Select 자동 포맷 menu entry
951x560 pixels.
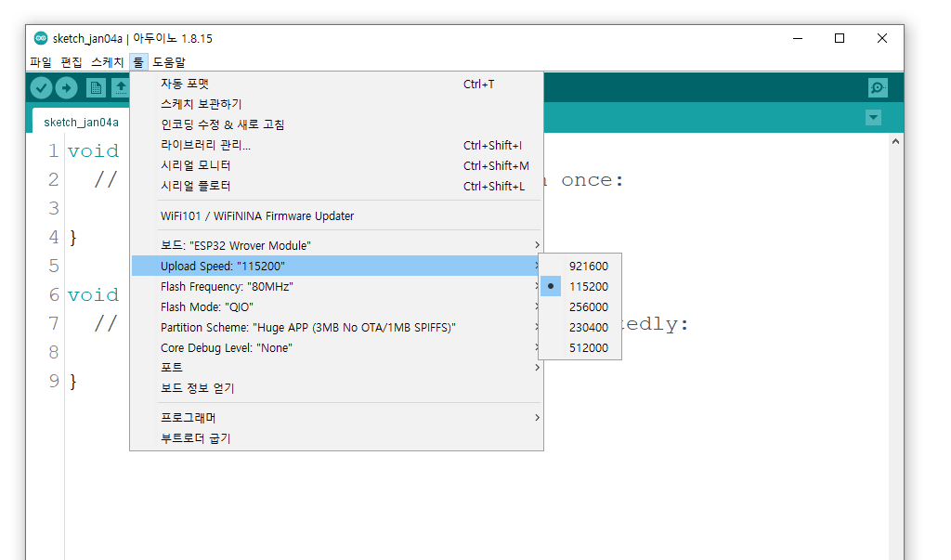336,84
